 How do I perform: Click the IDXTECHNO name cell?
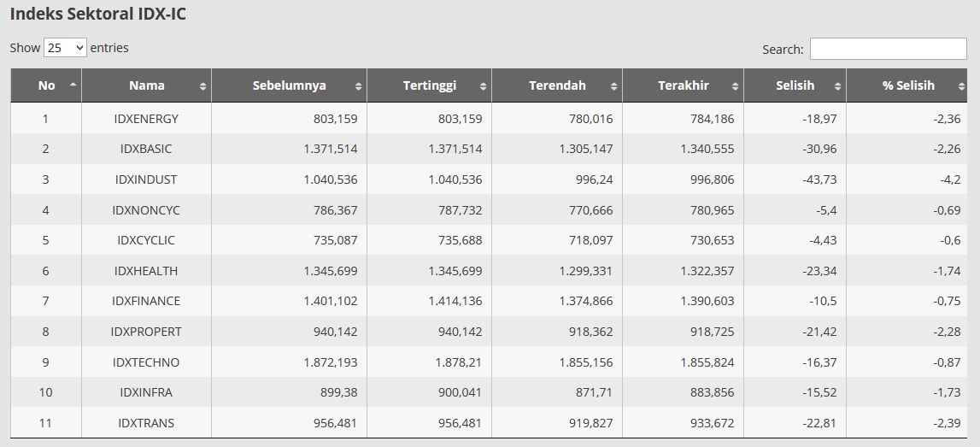[146, 362]
